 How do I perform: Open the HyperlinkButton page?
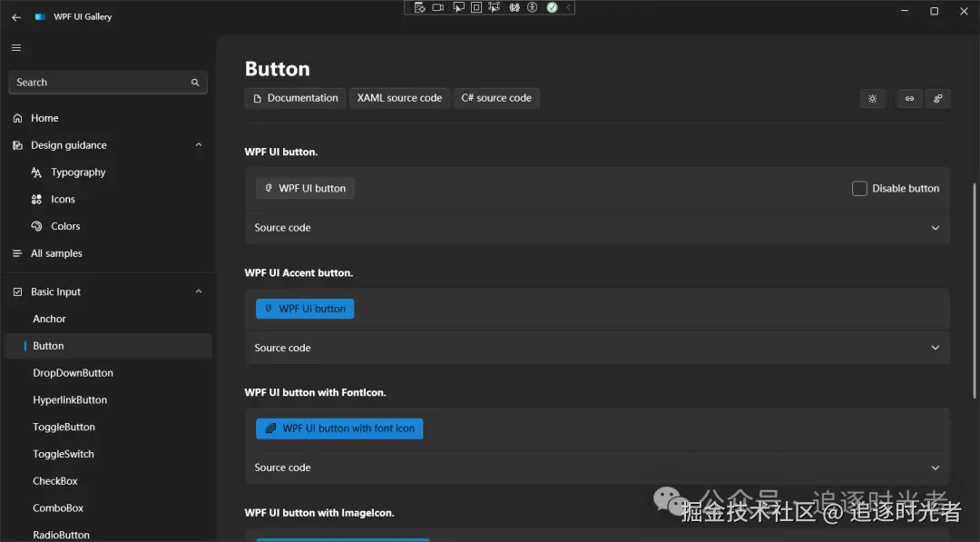(108, 400)
